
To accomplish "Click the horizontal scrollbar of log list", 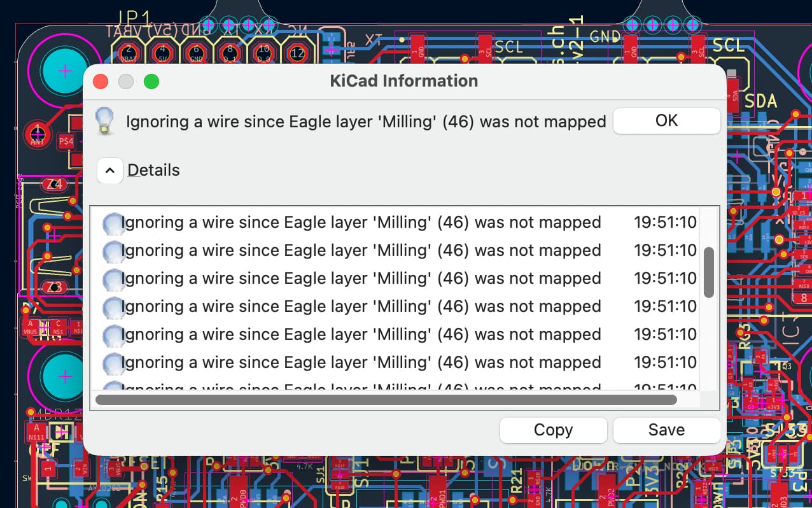I will pyautogui.click(x=386, y=400).
